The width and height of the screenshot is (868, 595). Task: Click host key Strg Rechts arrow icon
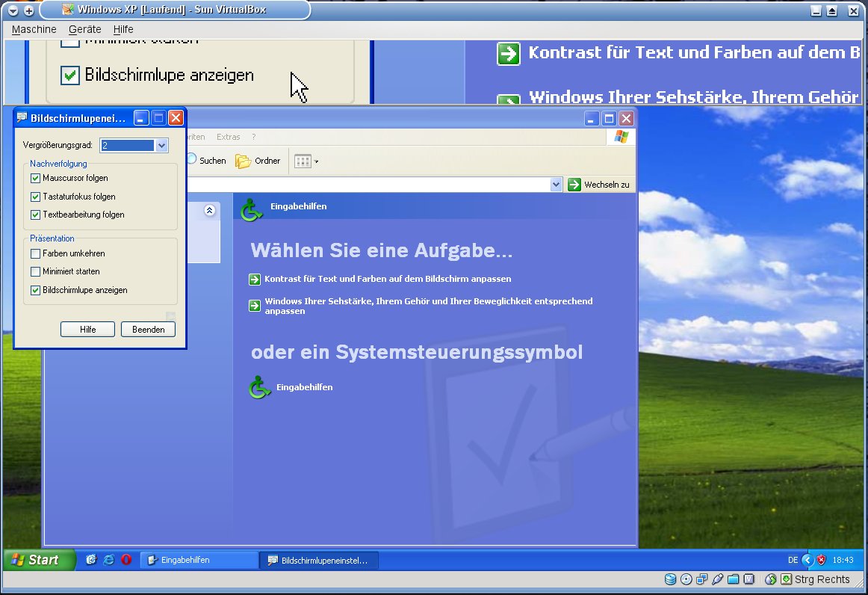[x=786, y=579]
